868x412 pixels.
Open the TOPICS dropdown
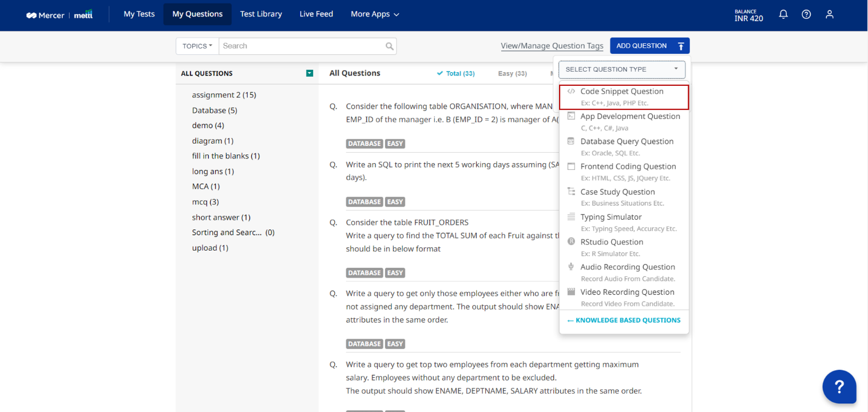click(197, 46)
